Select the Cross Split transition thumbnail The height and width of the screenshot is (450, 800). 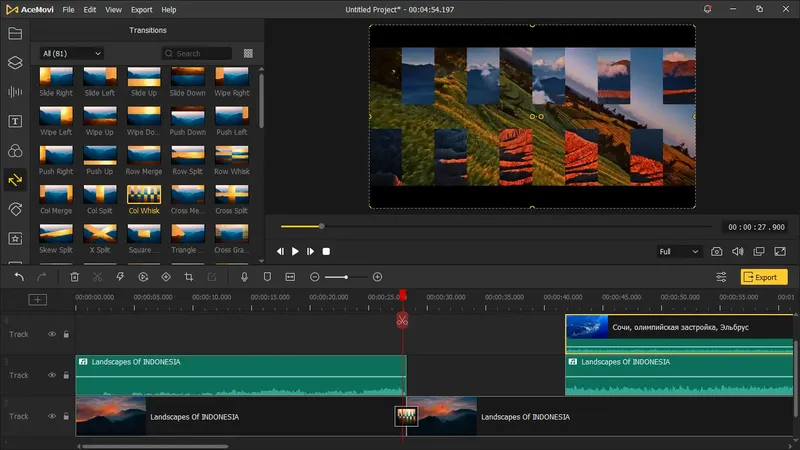pyautogui.click(x=231, y=194)
